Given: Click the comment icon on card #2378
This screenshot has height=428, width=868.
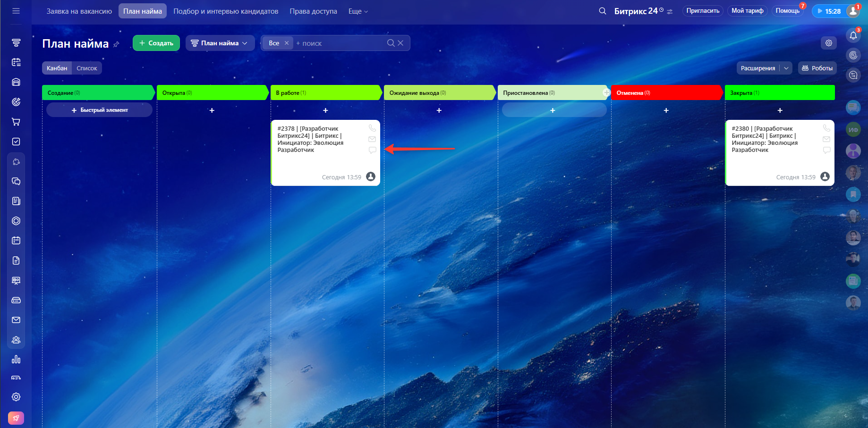Looking at the screenshot, I should [372, 150].
